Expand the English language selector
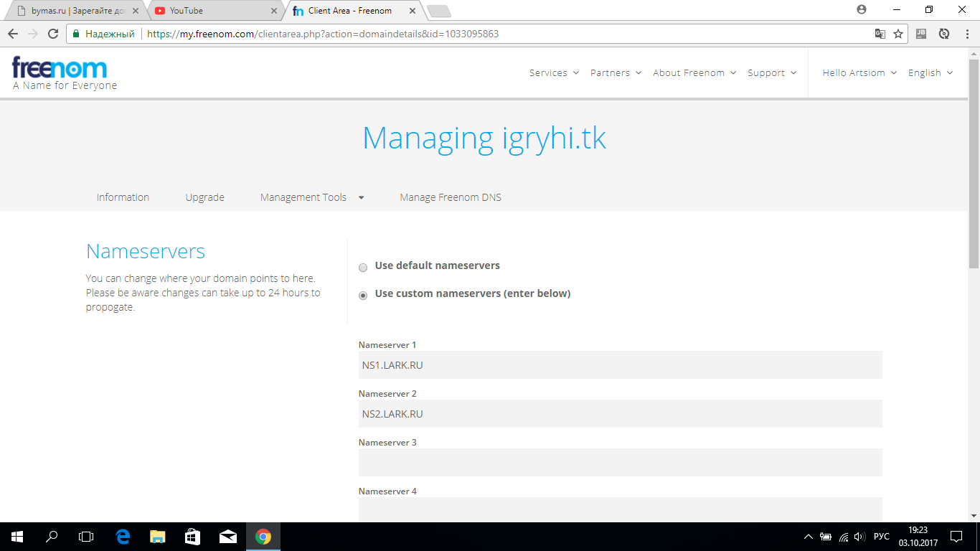The height and width of the screenshot is (551, 980). 930,72
